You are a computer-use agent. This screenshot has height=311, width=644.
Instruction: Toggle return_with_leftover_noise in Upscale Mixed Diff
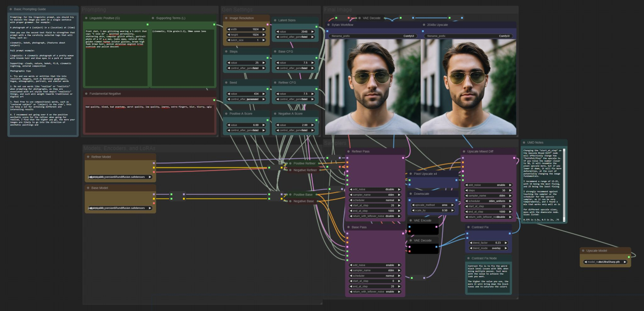click(x=488, y=217)
